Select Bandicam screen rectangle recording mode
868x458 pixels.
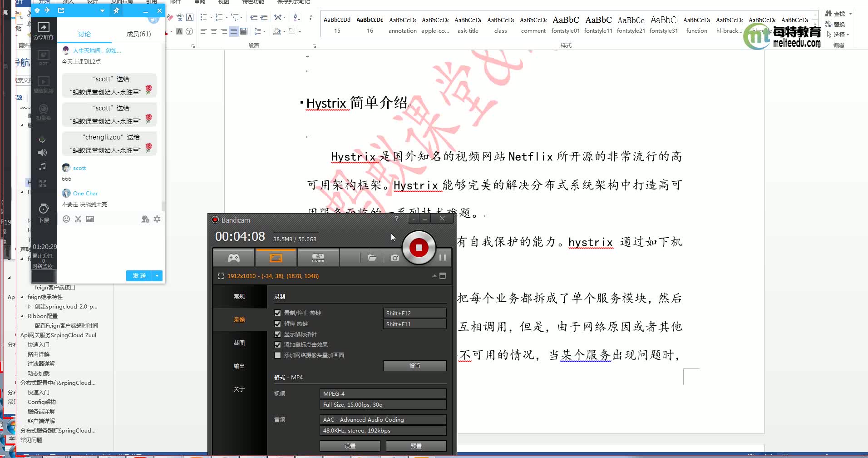coord(276,258)
